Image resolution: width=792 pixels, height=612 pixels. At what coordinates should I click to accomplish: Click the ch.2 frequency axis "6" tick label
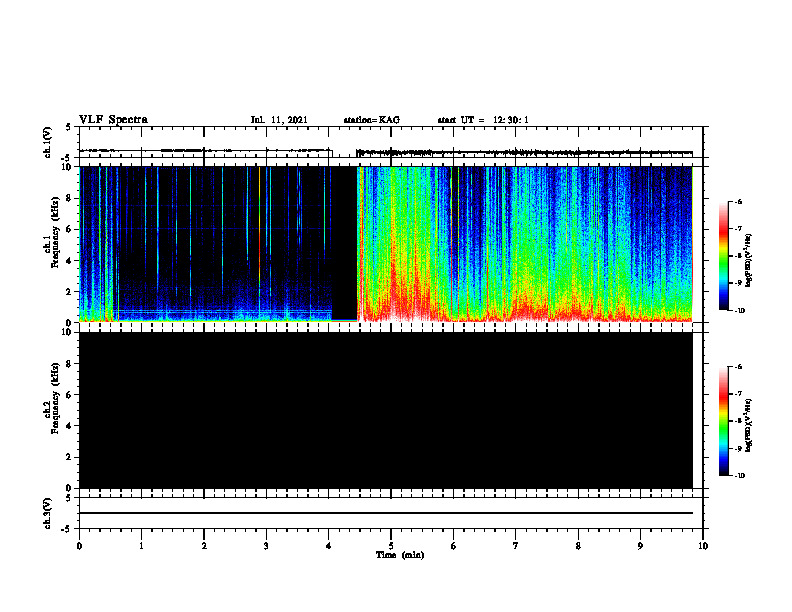click(69, 395)
